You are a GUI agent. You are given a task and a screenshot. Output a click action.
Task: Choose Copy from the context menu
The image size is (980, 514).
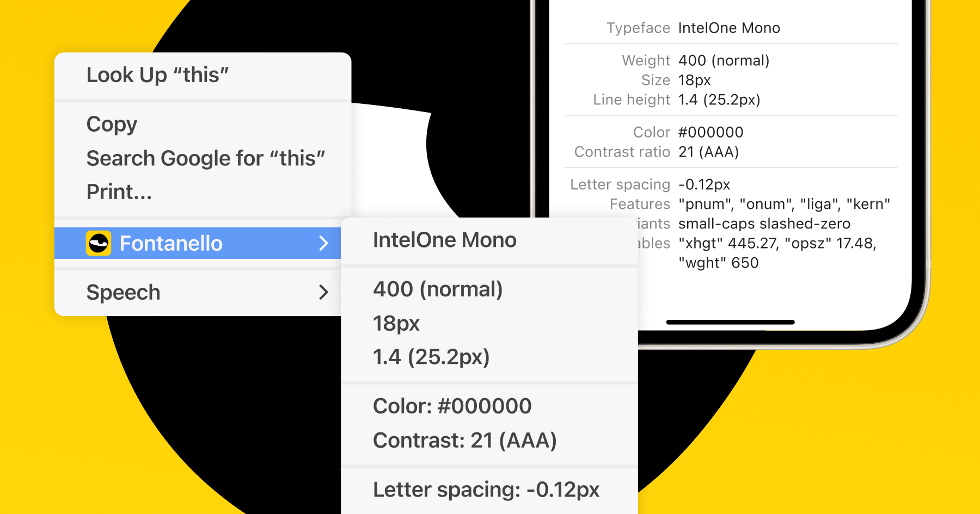point(112,124)
